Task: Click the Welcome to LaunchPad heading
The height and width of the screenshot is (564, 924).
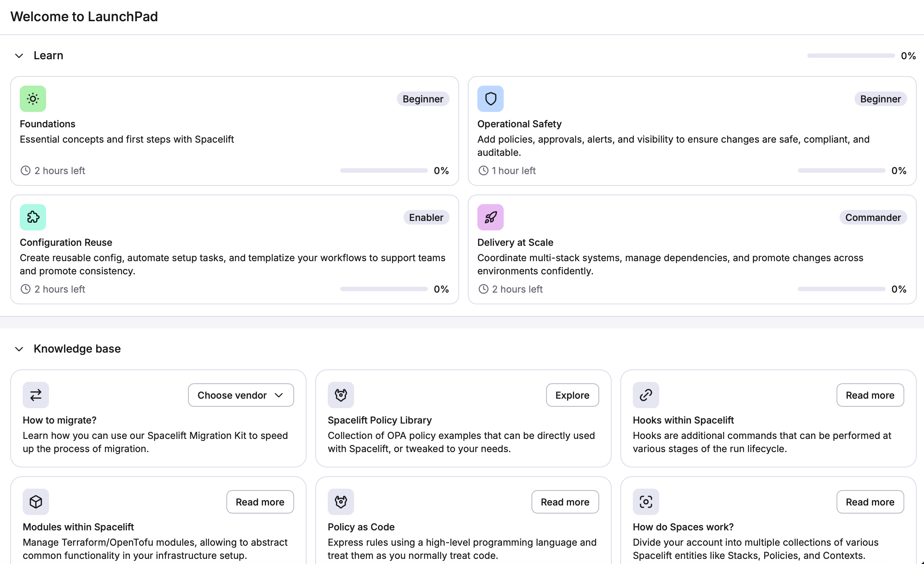Action: click(x=84, y=16)
